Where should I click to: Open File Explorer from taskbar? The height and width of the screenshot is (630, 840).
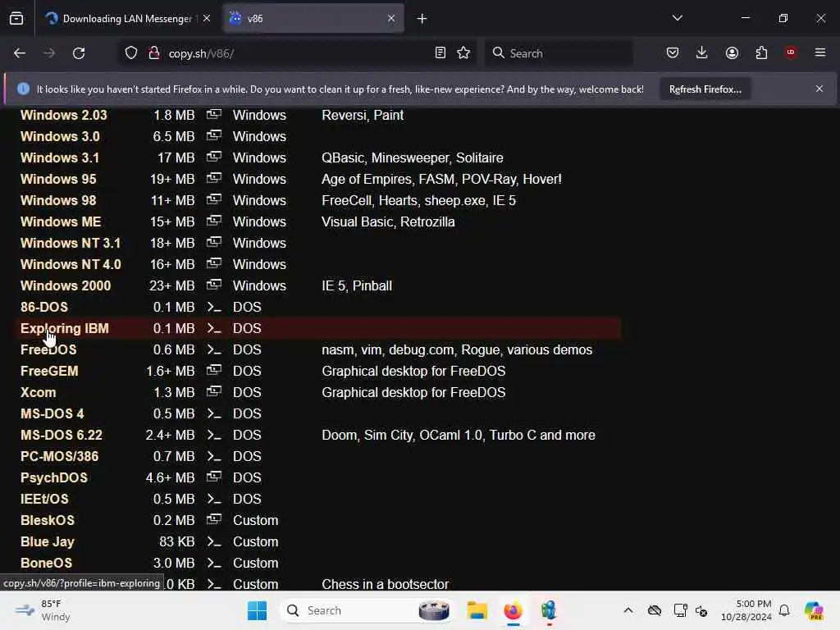pos(477,610)
